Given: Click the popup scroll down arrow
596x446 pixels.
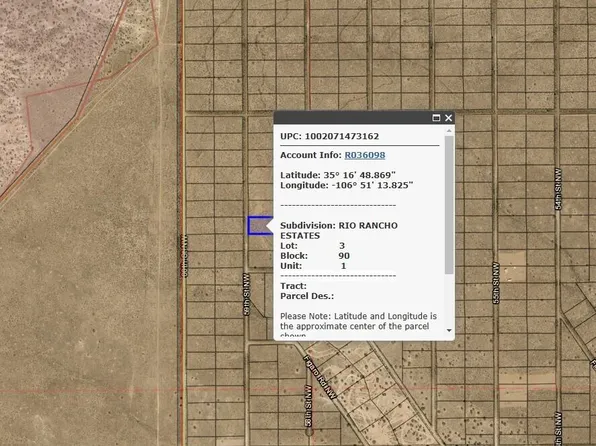Looking at the screenshot, I should 449,330.
